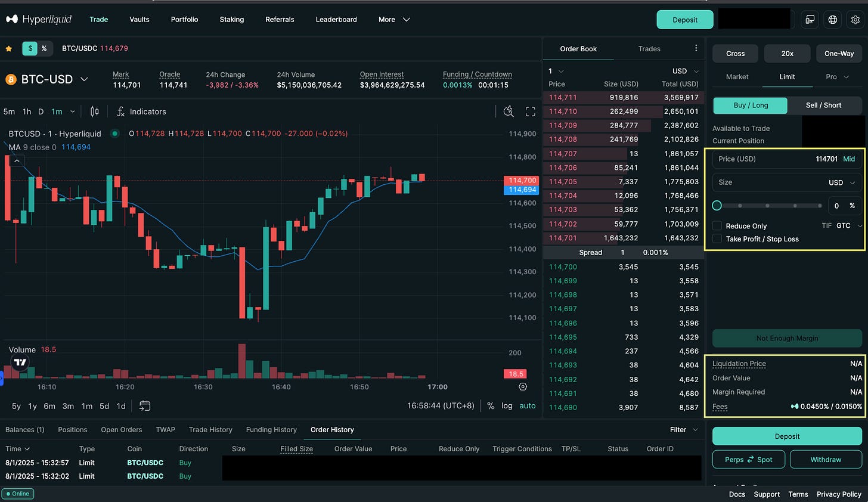
Task: Open order book three-dot options menu
Action: click(x=696, y=48)
